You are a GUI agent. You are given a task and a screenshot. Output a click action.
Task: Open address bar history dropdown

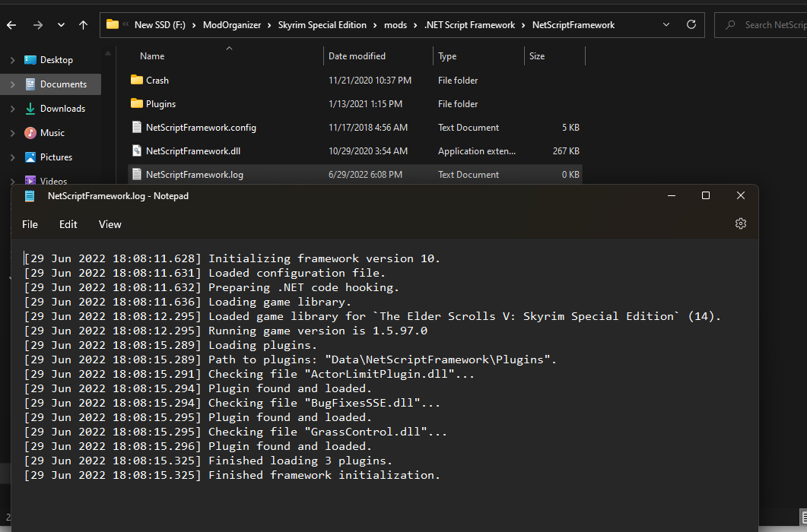[x=666, y=24]
